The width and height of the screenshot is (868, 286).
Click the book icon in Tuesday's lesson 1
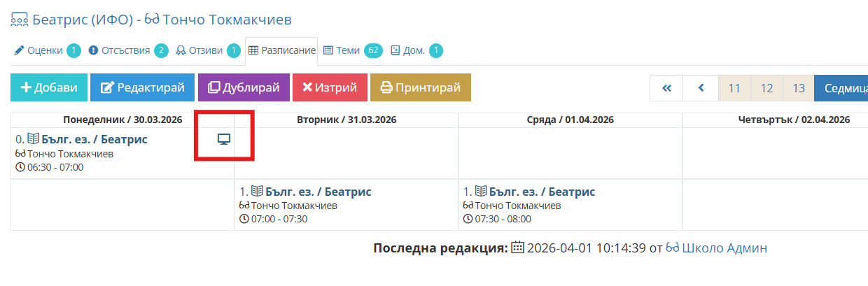point(258,192)
